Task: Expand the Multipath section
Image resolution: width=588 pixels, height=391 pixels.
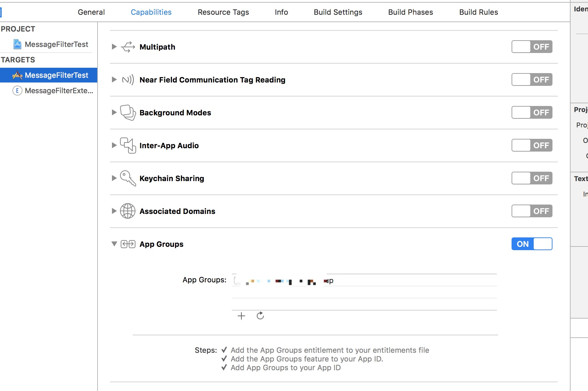Action: (114, 47)
